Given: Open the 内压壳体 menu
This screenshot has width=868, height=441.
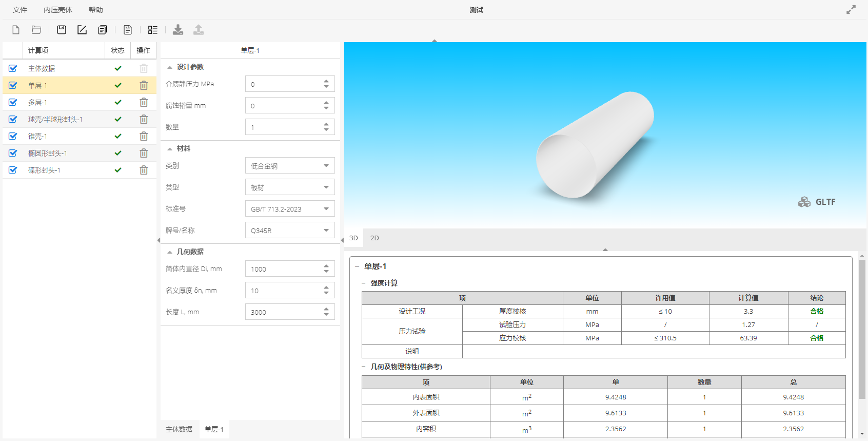Looking at the screenshot, I should [x=58, y=10].
